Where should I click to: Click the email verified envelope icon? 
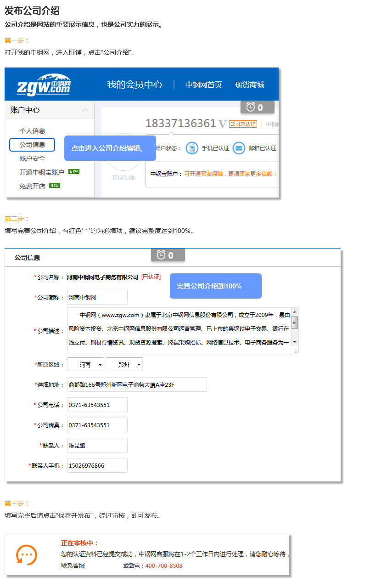[239, 148]
